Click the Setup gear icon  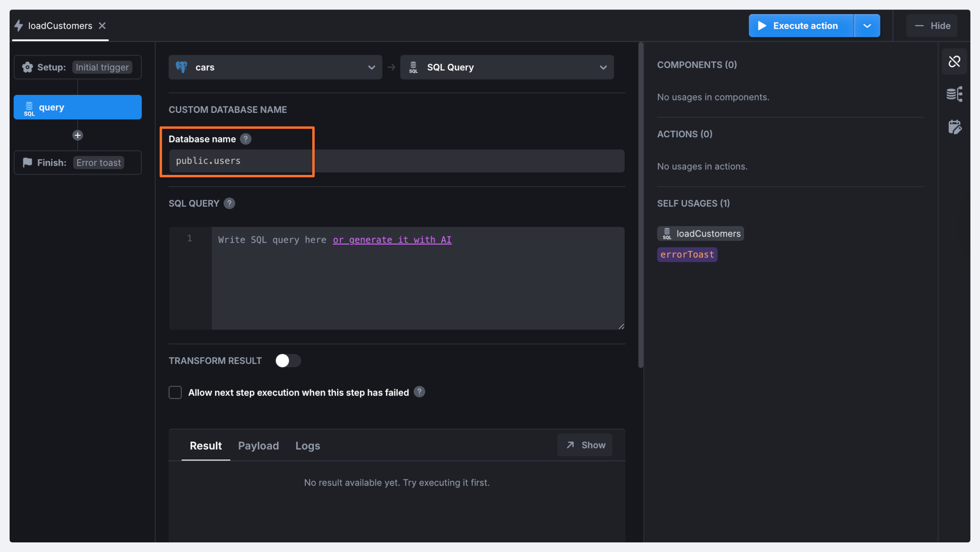coord(28,67)
